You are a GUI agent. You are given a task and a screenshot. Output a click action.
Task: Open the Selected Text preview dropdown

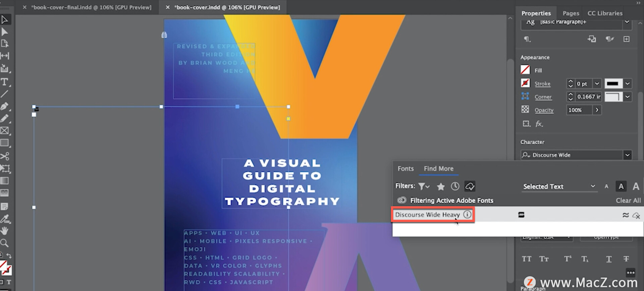(559, 186)
